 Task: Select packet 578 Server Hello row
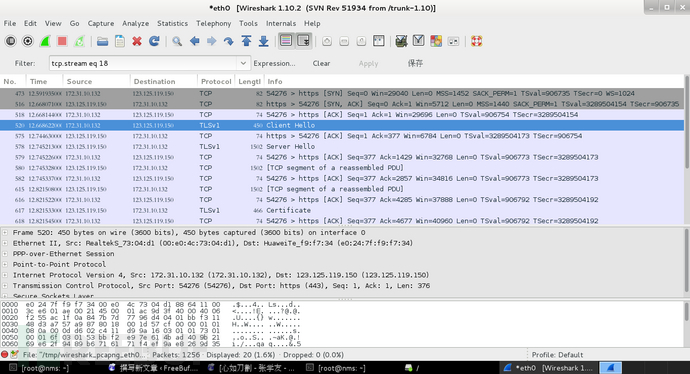tap(342, 147)
